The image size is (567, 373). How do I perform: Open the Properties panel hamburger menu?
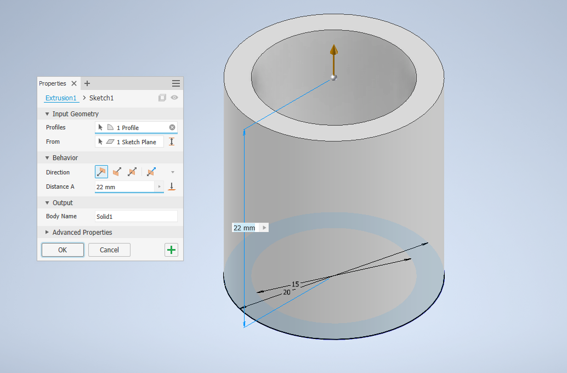click(x=176, y=83)
